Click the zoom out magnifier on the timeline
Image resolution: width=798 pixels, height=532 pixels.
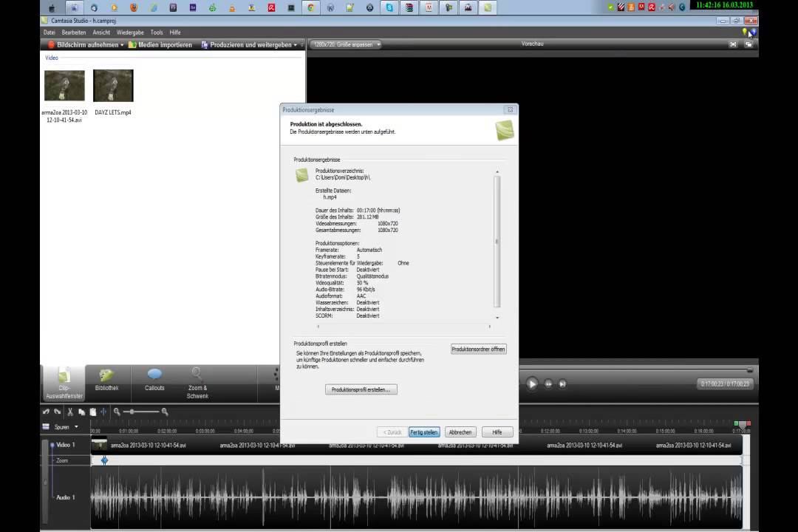[117, 412]
